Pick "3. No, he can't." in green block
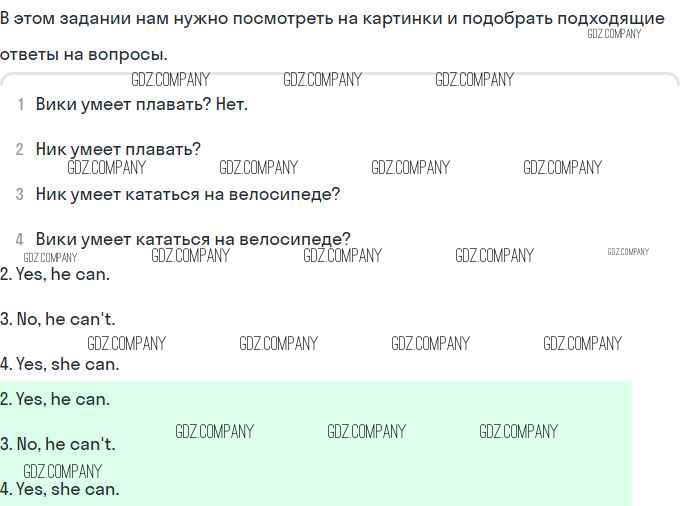 tap(58, 444)
